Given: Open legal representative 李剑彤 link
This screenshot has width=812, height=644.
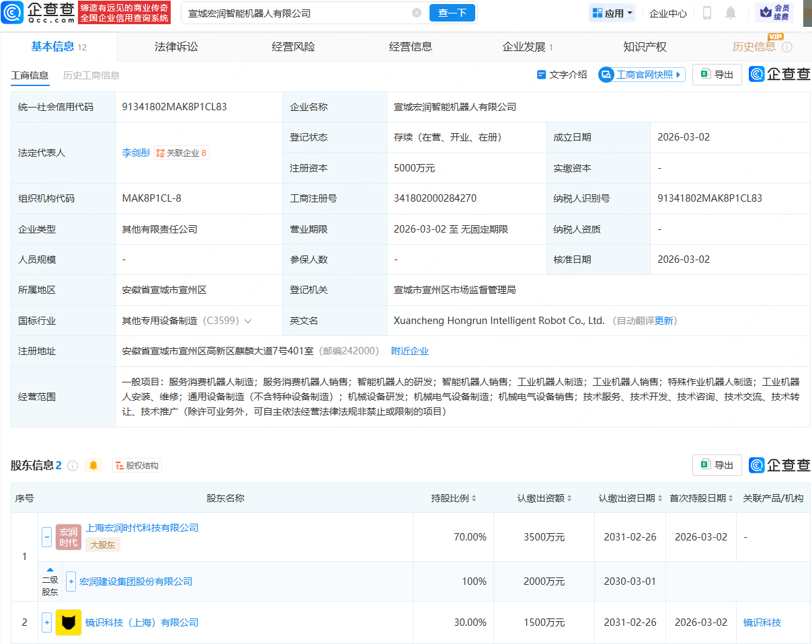Looking at the screenshot, I should click(136, 153).
